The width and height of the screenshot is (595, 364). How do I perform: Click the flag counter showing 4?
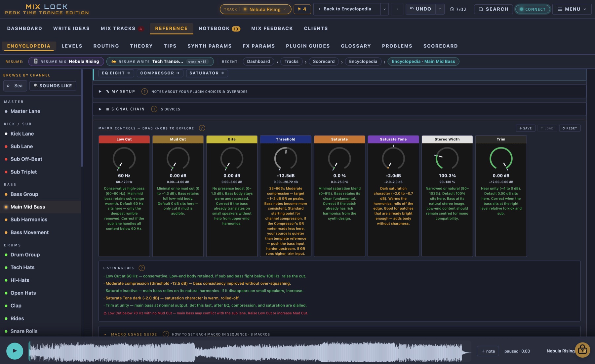click(302, 9)
